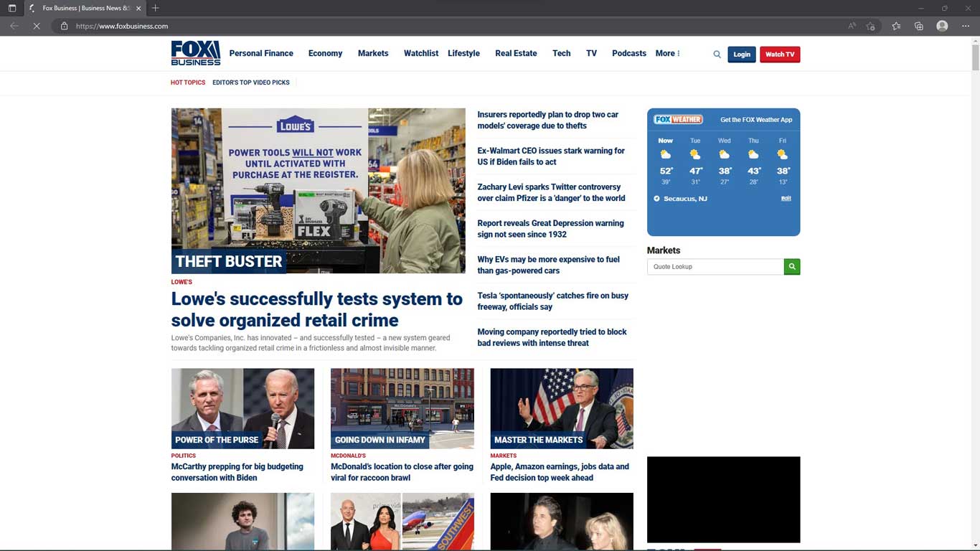This screenshot has height=551, width=980.
Task: Open the Economy section
Action: click(325, 54)
